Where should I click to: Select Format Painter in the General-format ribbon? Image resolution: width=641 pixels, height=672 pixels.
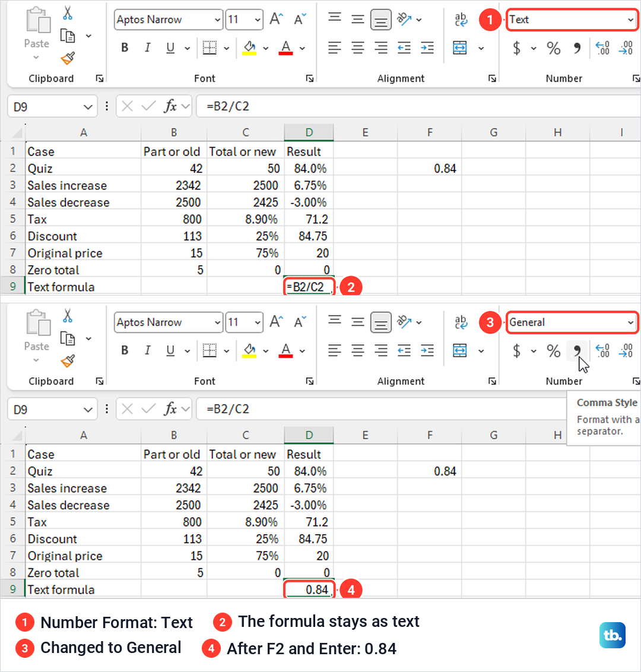68,360
